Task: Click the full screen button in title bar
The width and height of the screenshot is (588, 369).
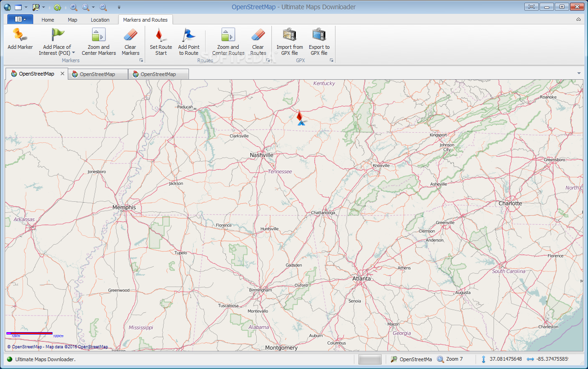Action: (x=532, y=6)
